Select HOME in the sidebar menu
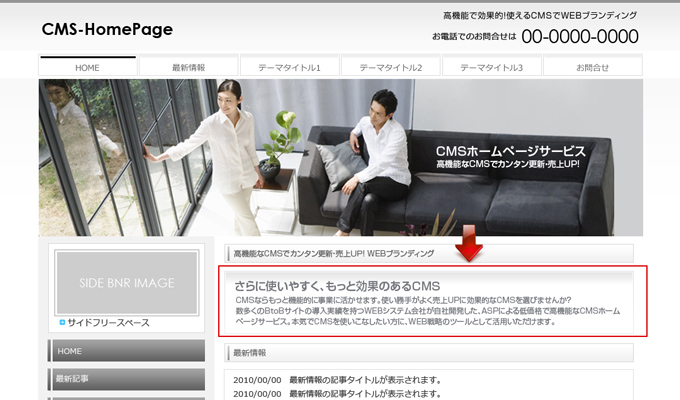 pyautogui.click(x=127, y=351)
